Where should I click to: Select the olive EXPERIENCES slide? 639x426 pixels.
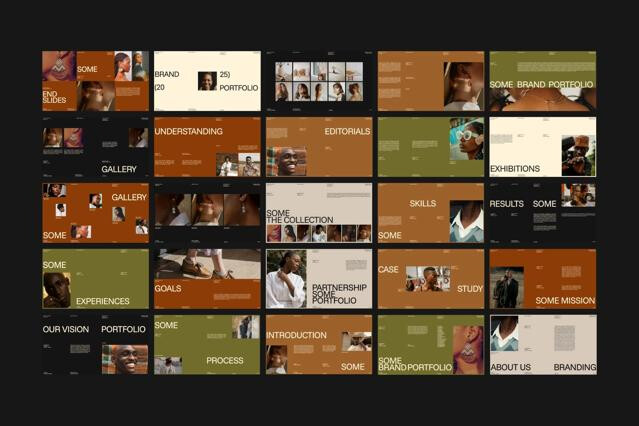(95, 279)
